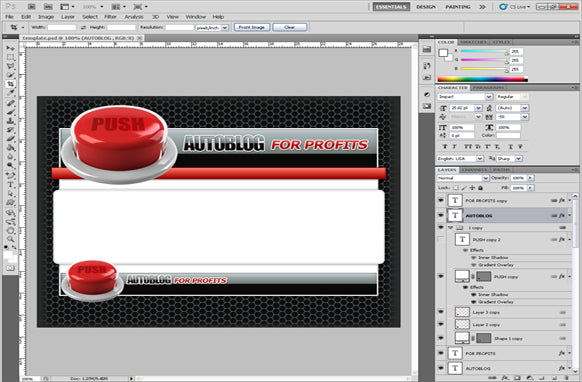Screen dimensions: 582x382
Task: Select the Crop tool in toolbox
Action: [x=10, y=84]
